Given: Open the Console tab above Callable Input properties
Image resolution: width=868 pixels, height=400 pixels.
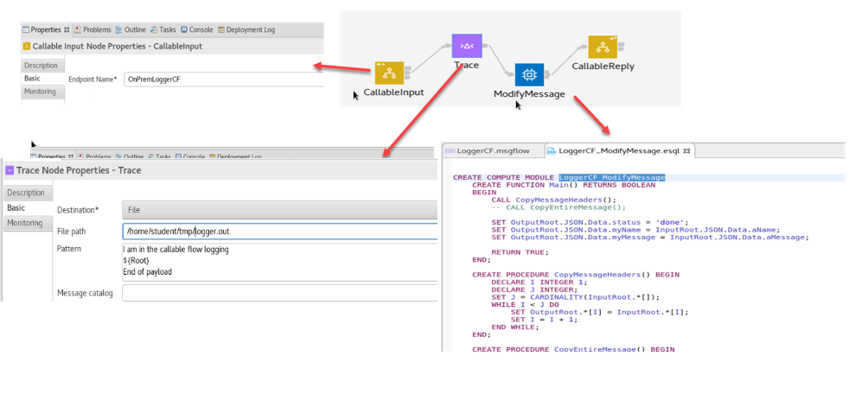Looking at the screenshot, I should 198,29.
